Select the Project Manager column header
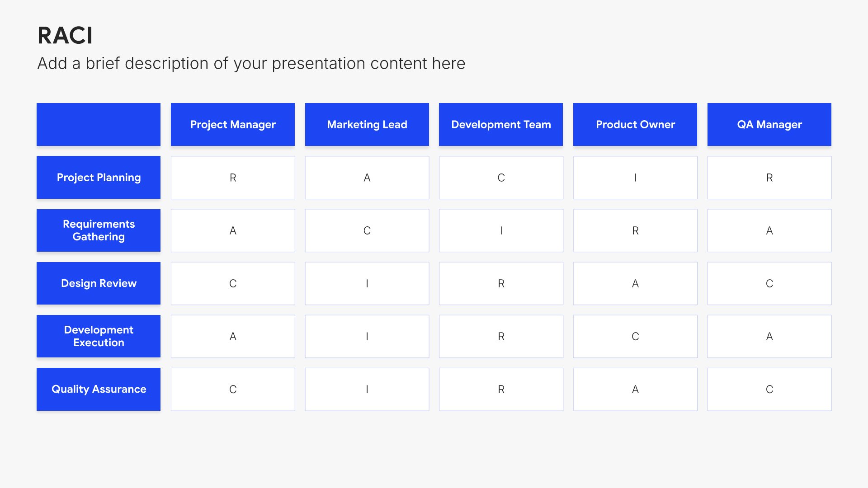This screenshot has height=488, width=868. [233, 124]
